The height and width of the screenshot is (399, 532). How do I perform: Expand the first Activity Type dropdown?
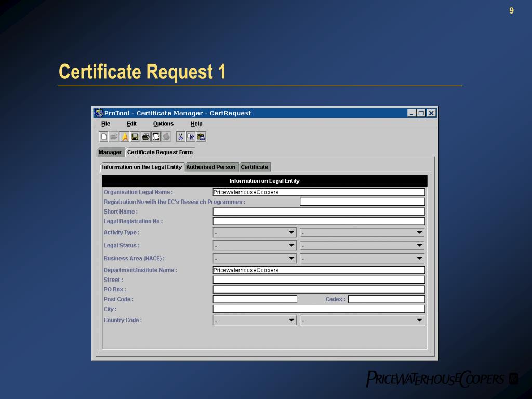click(x=255, y=232)
